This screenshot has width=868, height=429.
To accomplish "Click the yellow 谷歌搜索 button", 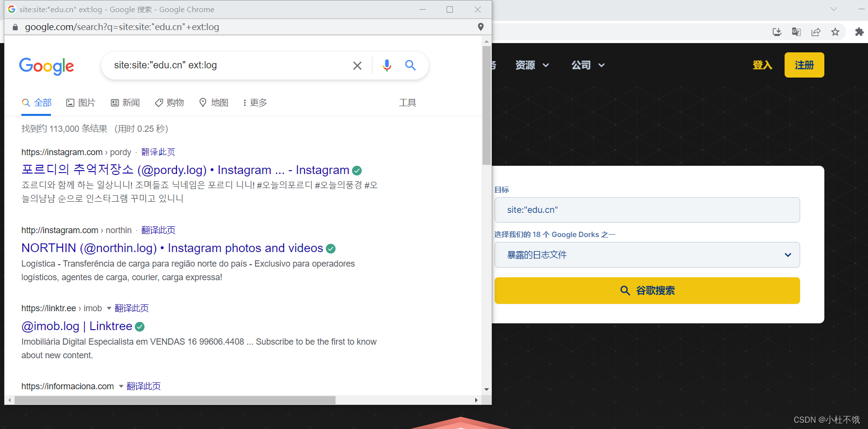I will pyautogui.click(x=647, y=290).
